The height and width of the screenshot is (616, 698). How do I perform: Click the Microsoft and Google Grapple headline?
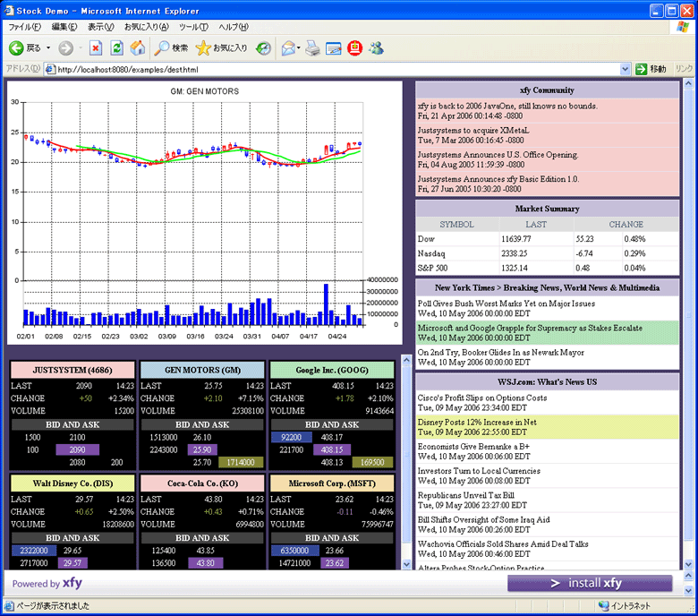(x=530, y=328)
